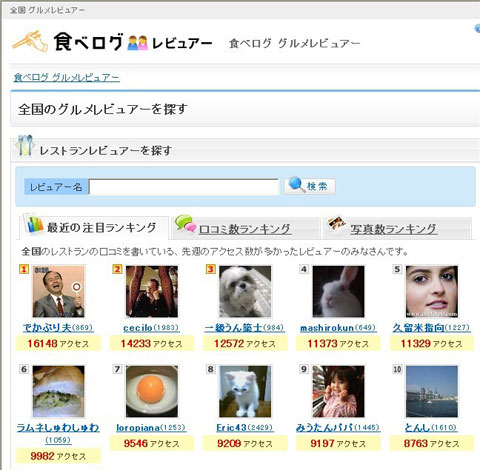Click the white kitten avatar thumbnail
480x470 pixels.
click(x=245, y=391)
